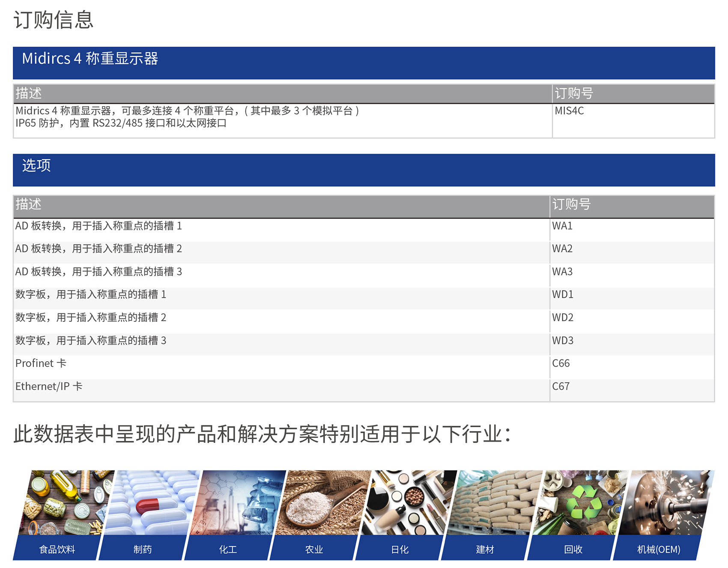This screenshot has height=568, width=728.
Task: Click the 食品饮料 label
Action: 57,549
